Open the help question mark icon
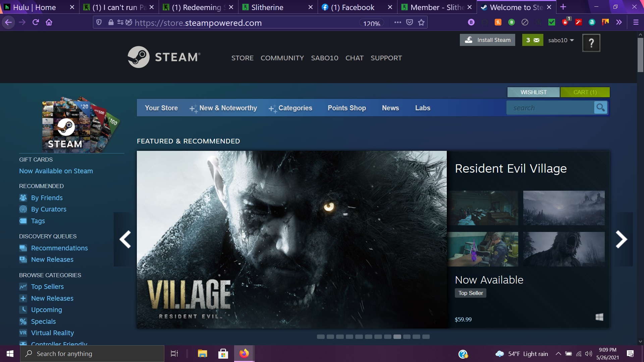The height and width of the screenshot is (362, 644). (x=591, y=43)
